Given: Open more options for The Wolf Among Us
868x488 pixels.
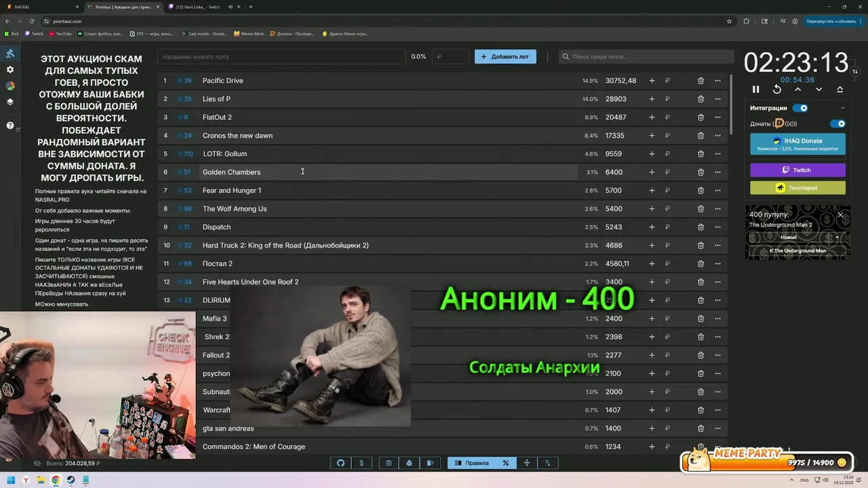Looking at the screenshot, I should [718, 209].
